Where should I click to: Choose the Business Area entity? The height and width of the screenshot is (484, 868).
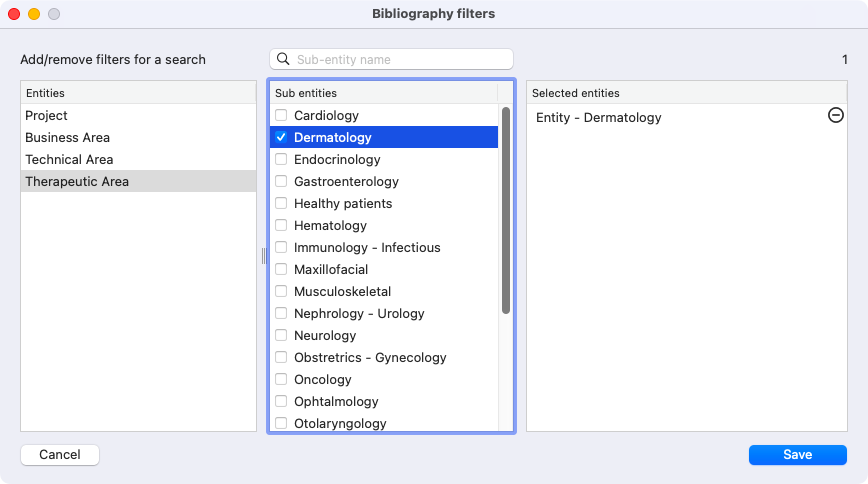[x=138, y=137]
